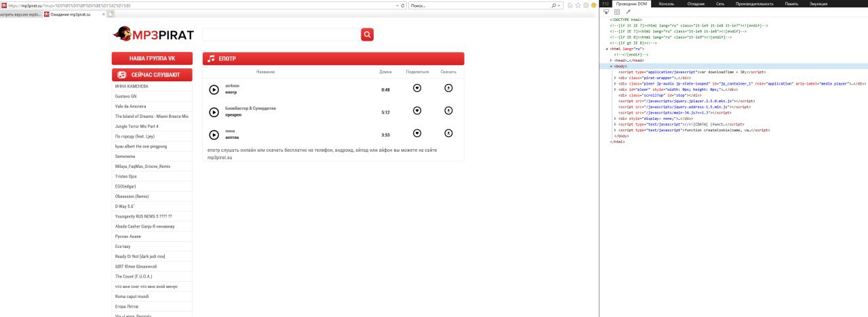Click the "СЕЙЧАС СЛУШАЮТ" button

click(x=152, y=75)
